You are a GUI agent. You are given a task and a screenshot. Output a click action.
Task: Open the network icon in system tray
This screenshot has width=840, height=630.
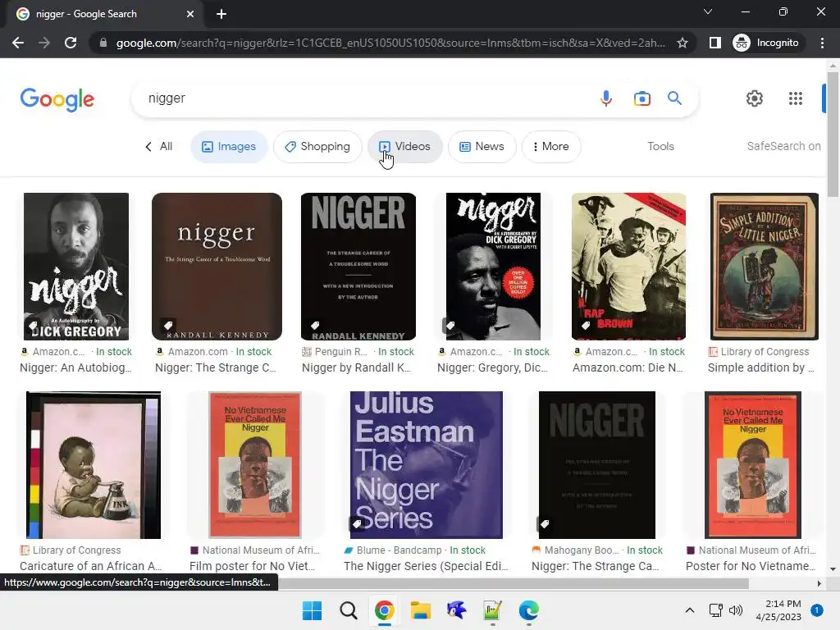(715, 610)
